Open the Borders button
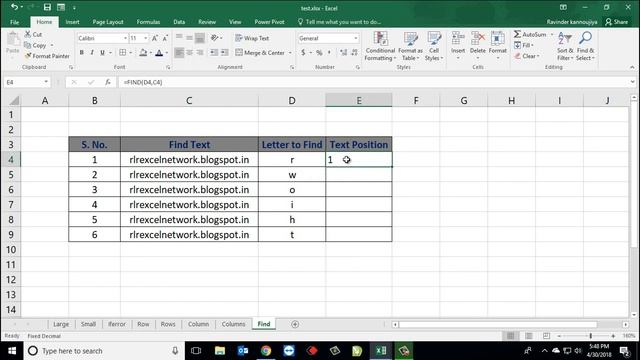 click(x=122, y=53)
